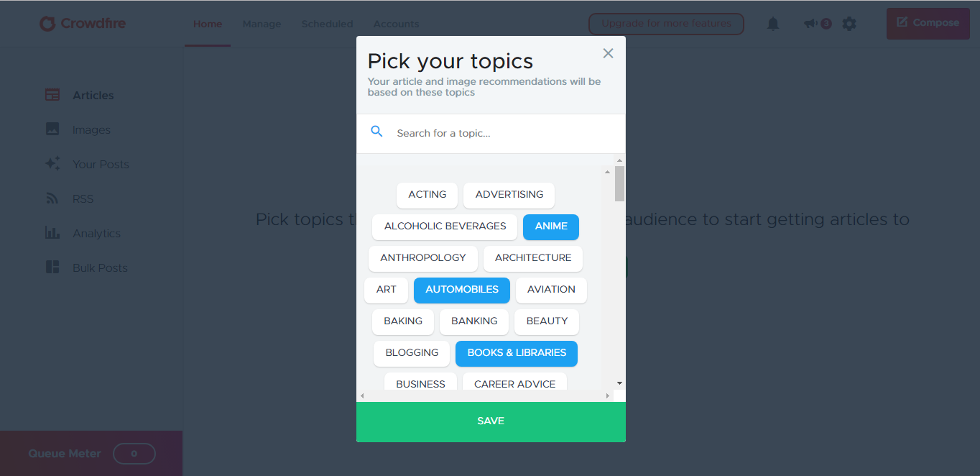Click the Analytics bar chart icon
980x476 pixels.
coord(52,233)
